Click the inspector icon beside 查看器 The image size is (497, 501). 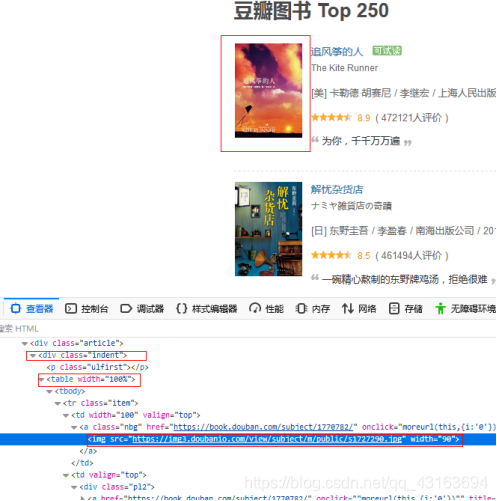15,308
